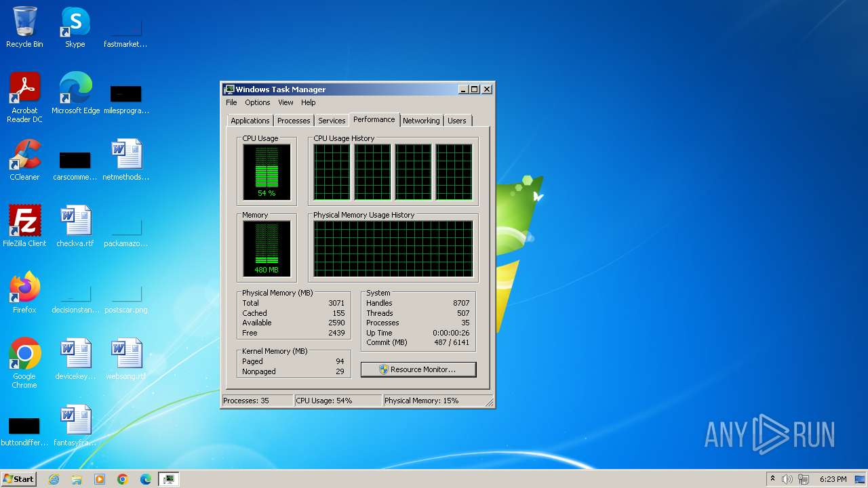Launch CCleaner from the desktop
The width and height of the screenshot is (868, 488).
(x=24, y=159)
